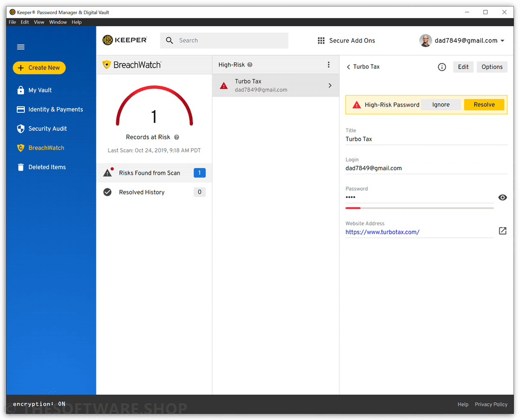Open the Edit menu
The image size is (520, 420).
pyautogui.click(x=25, y=22)
